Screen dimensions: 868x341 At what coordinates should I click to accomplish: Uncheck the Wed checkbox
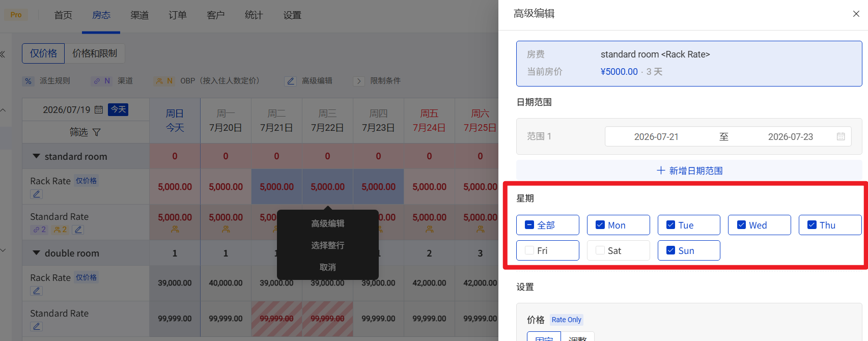point(741,225)
